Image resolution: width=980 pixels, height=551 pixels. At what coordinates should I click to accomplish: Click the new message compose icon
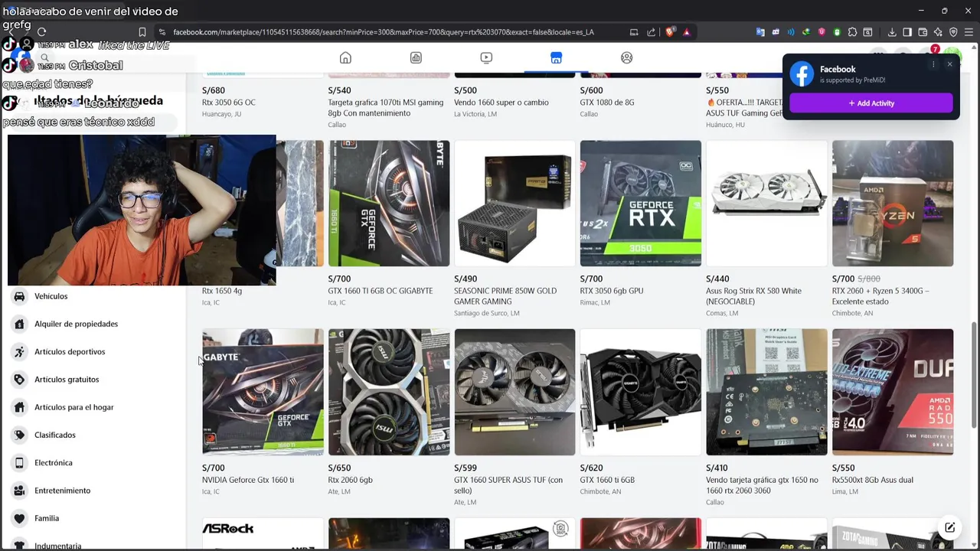(949, 527)
